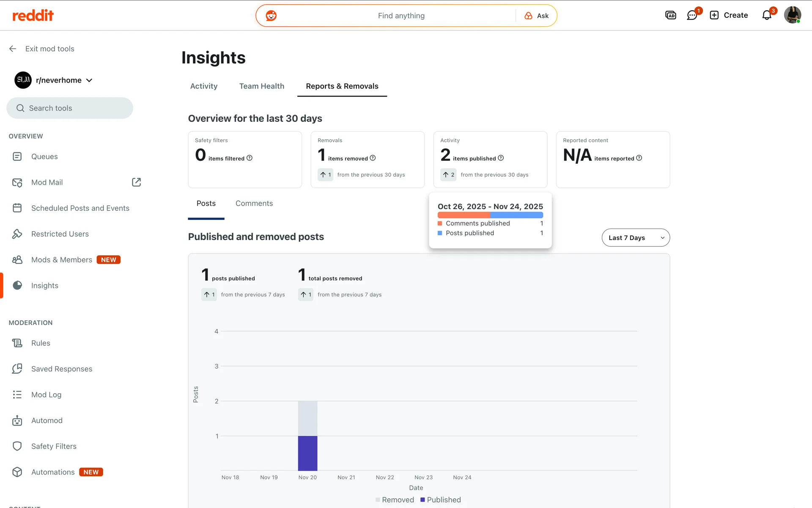Click the help icon beside items reported
Viewport: 812px width, 508px height.
pos(639,158)
